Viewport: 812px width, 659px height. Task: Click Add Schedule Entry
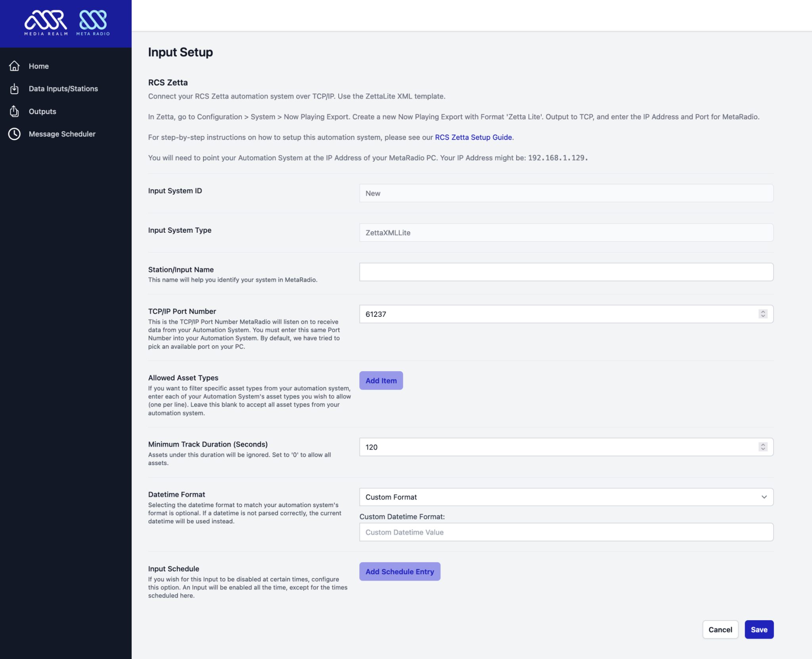click(x=400, y=571)
